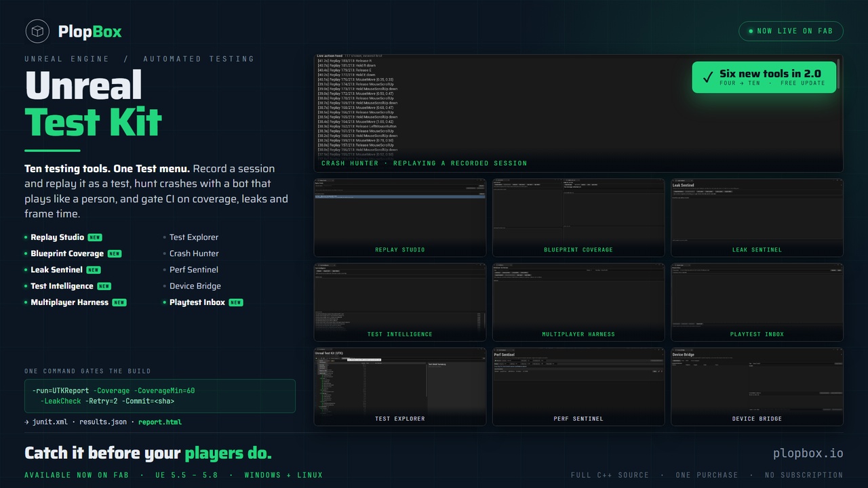Open the Crash Hunter replay screenshot
This screenshot has width=868, height=488.
coord(578,113)
